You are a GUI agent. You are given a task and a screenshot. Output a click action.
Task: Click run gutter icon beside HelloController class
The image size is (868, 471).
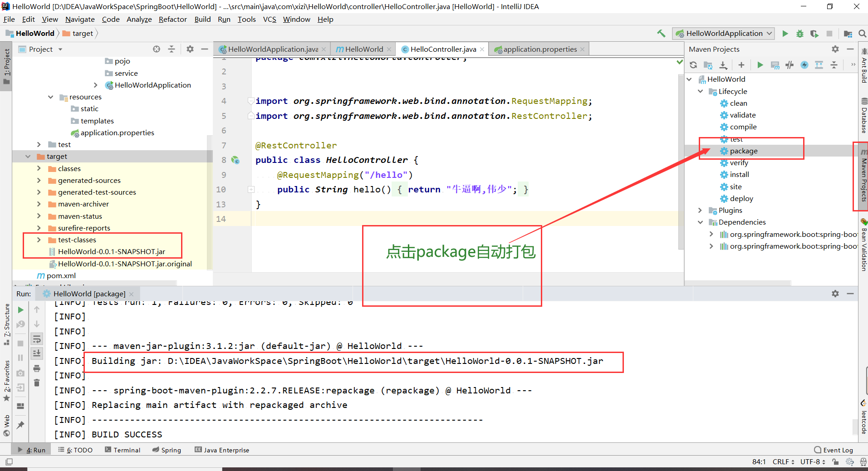point(235,160)
